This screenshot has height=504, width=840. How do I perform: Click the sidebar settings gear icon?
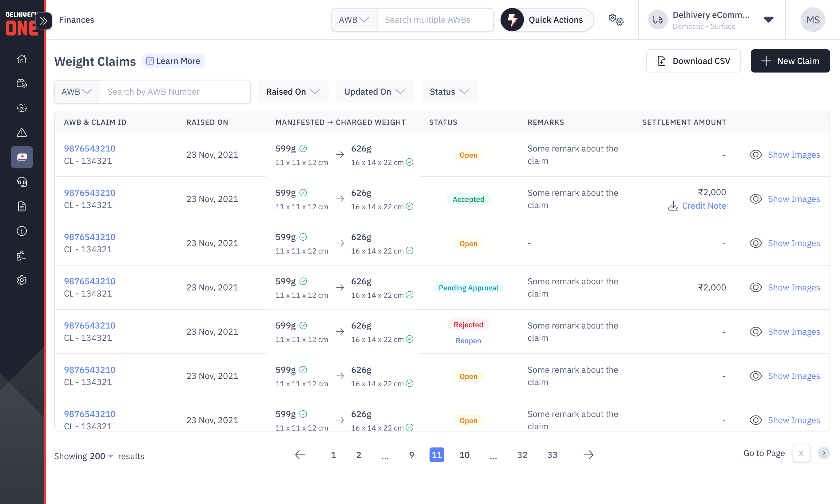click(x=22, y=280)
